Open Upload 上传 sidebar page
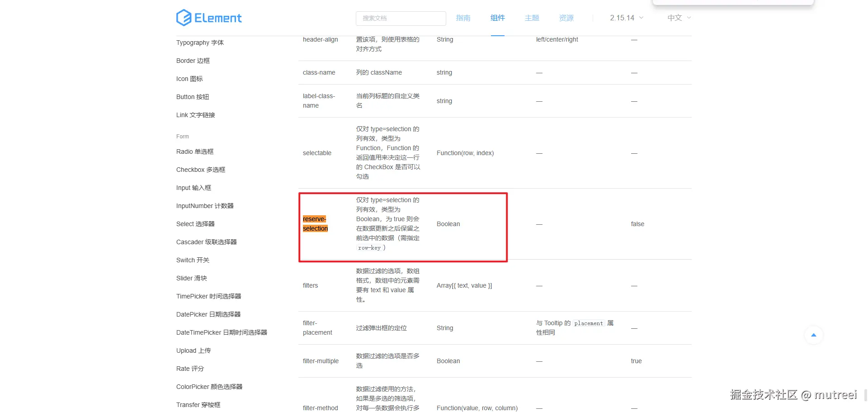 coord(193,350)
